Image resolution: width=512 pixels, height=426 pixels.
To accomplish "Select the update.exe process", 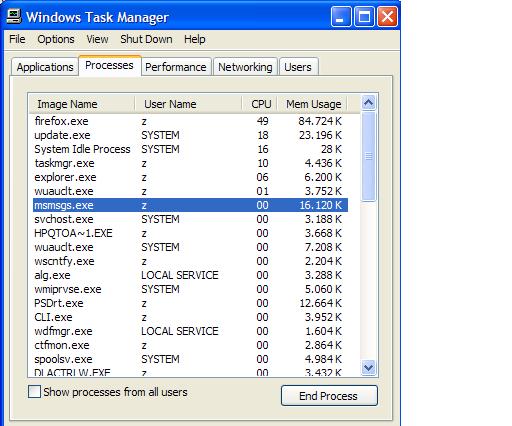I will pos(190,135).
